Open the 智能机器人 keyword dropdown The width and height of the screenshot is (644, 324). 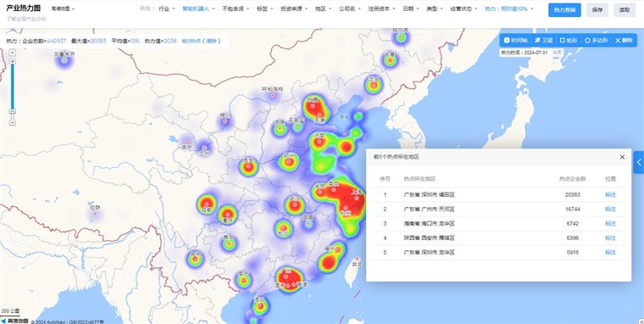coord(198,8)
